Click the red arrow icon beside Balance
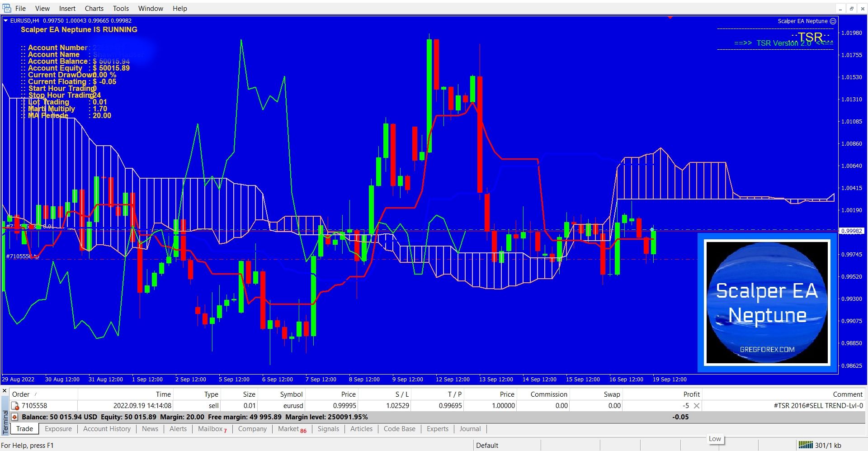 coord(14,417)
